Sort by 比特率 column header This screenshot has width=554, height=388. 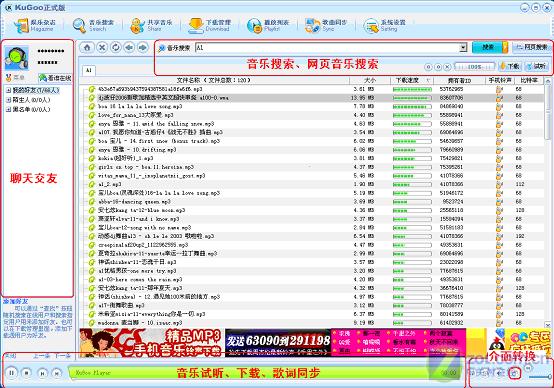[x=529, y=80]
